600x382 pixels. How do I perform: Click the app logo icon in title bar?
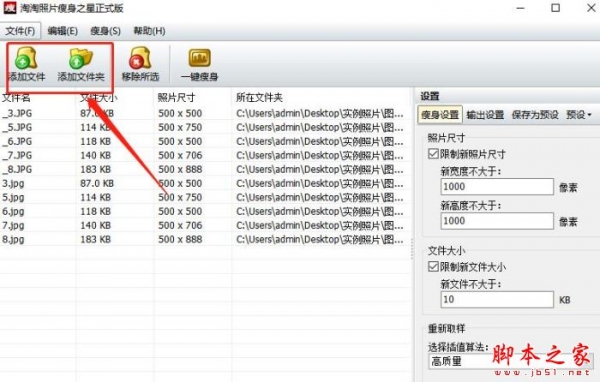tap(10, 8)
